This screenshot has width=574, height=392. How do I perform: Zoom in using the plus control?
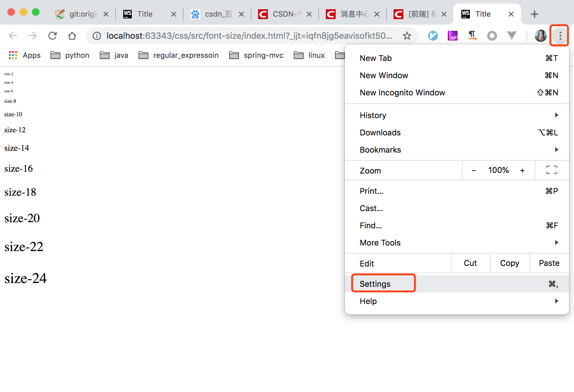coord(523,170)
